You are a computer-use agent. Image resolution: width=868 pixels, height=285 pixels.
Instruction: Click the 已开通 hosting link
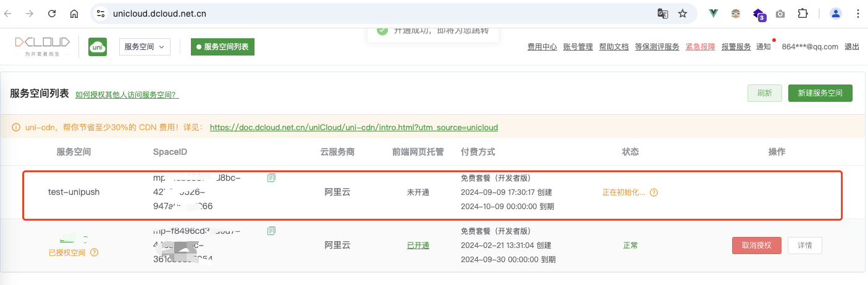click(x=418, y=246)
